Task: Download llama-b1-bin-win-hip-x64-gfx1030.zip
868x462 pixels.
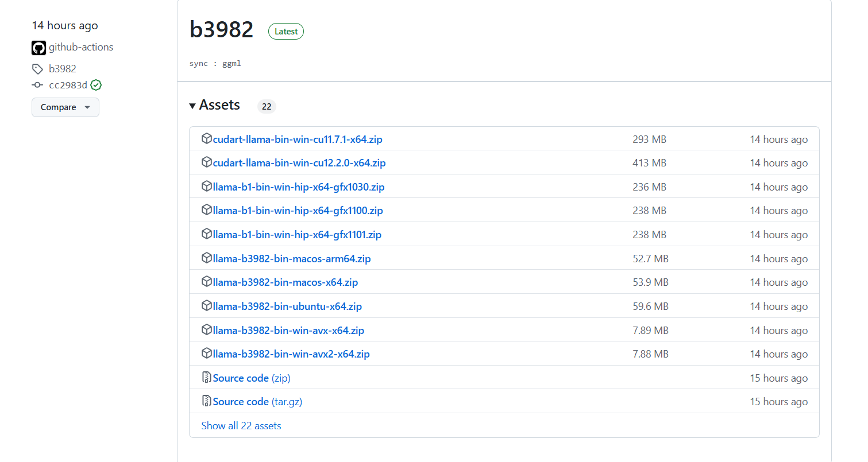Action: [x=299, y=187]
